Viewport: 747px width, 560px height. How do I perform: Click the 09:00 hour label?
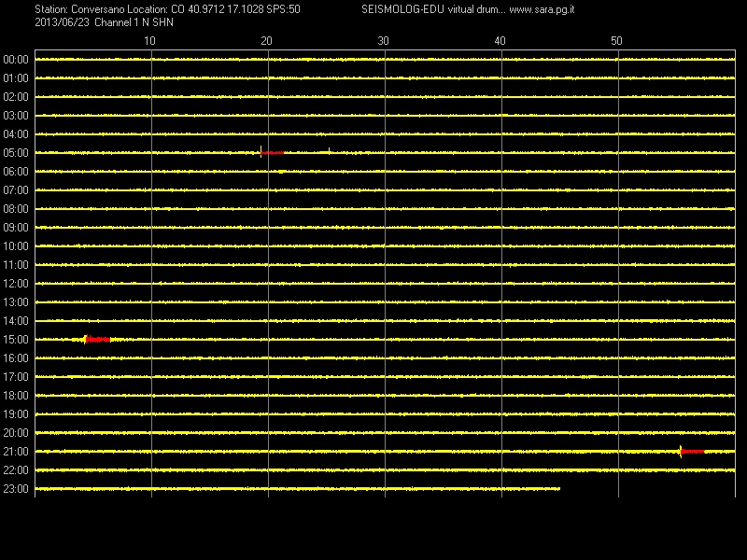point(16,228)
